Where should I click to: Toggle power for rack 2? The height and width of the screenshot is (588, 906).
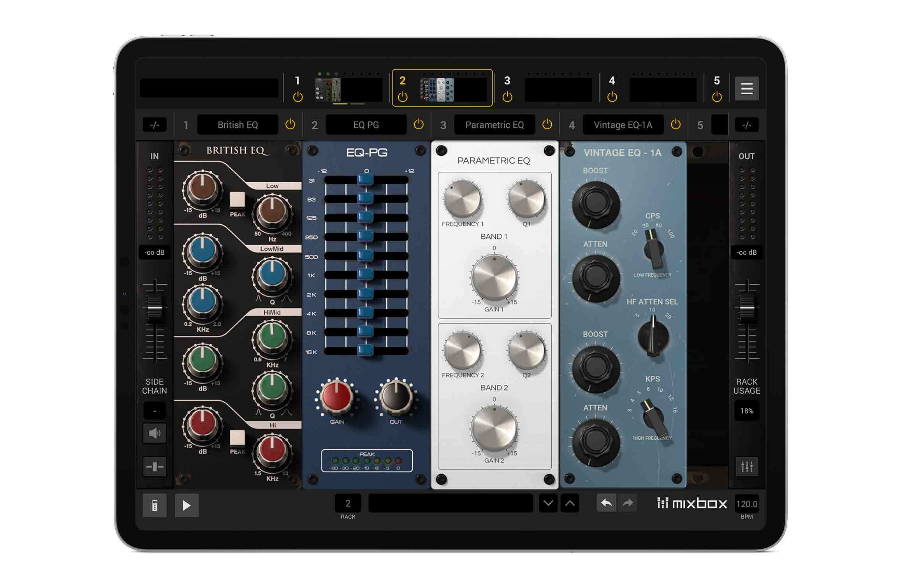click(403, 97)
